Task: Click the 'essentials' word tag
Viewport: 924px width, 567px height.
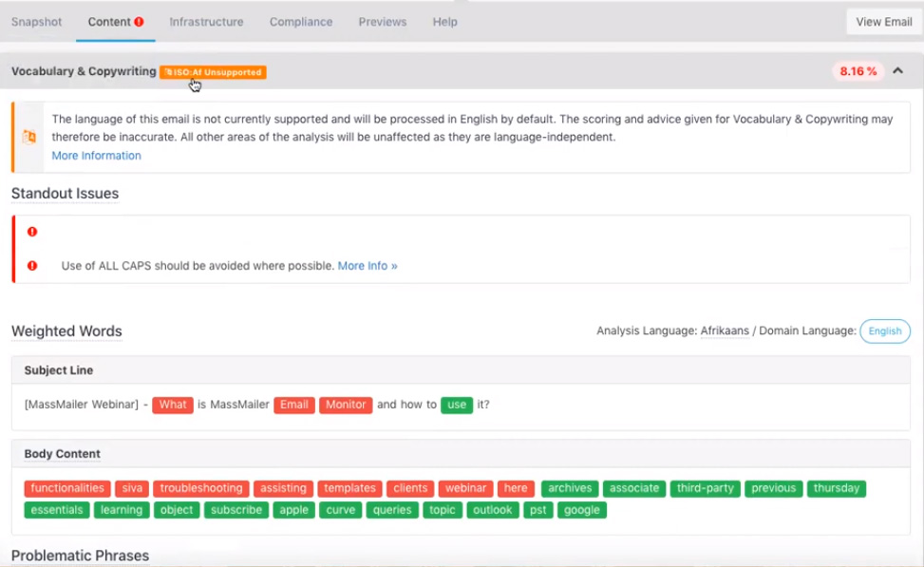Action: point(57,510)
